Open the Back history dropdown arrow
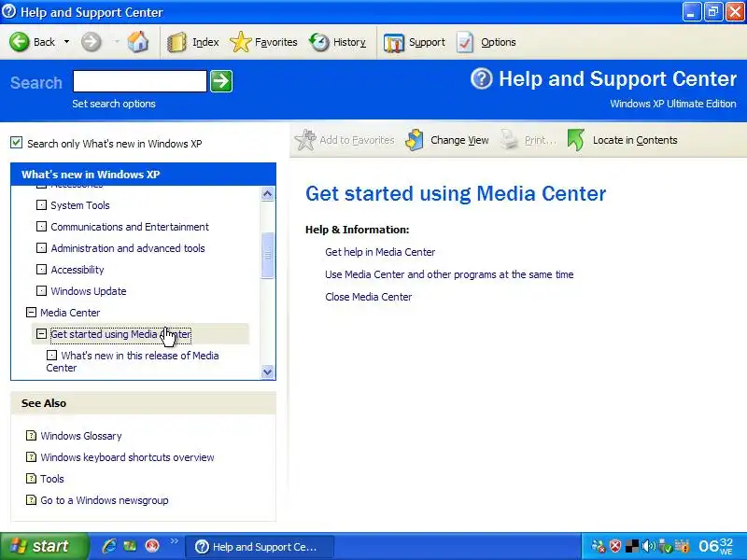The image size is (747, 560). point(66,42)
